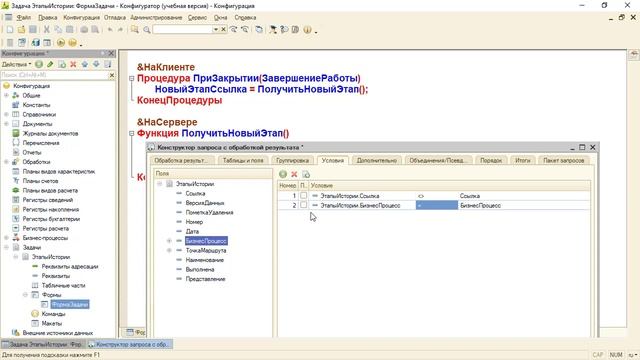640x360 pixels.
Task: Click the Move up arrow icon in Configuration panel
Action: point(84,64)
